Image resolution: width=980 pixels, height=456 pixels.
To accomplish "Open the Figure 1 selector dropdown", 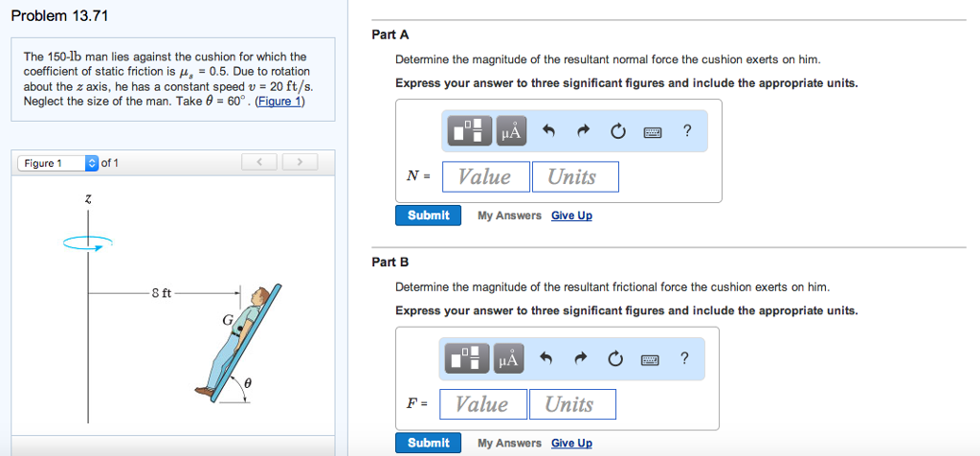I will pos(92,163).
